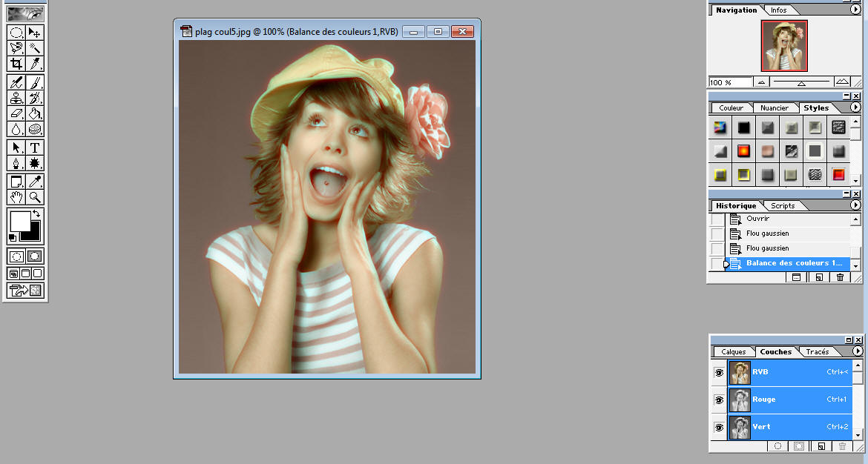Toggle visibility of the Rouge channel
868x464 pixels.
click(x=719, y=400)
